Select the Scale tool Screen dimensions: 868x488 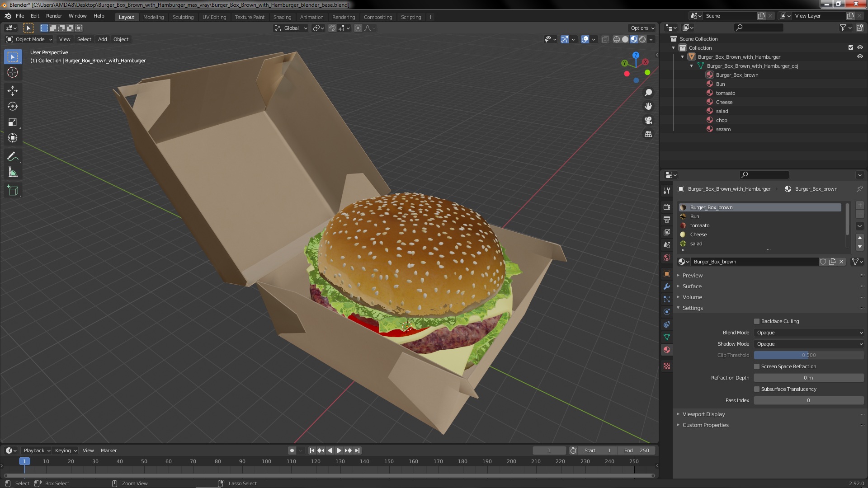(x=13, y=122)
